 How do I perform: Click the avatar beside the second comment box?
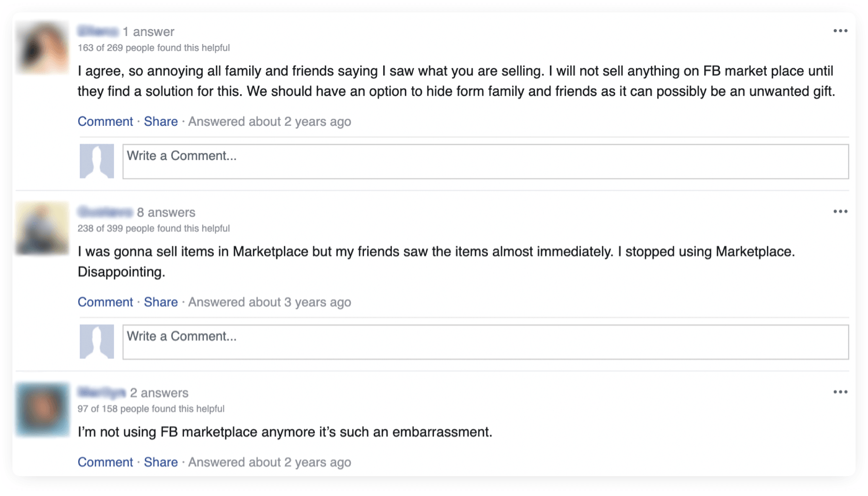pos(97,342)
